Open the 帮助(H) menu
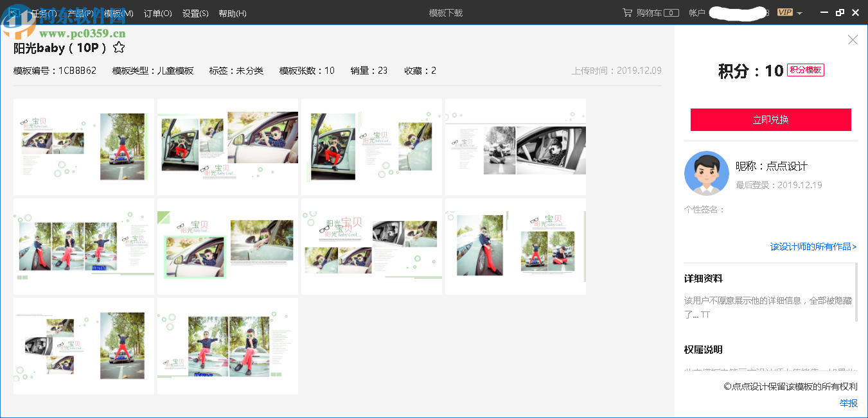The height and width of the screenshot is (418, 868). pyautogui.click(x=233, y=13)
